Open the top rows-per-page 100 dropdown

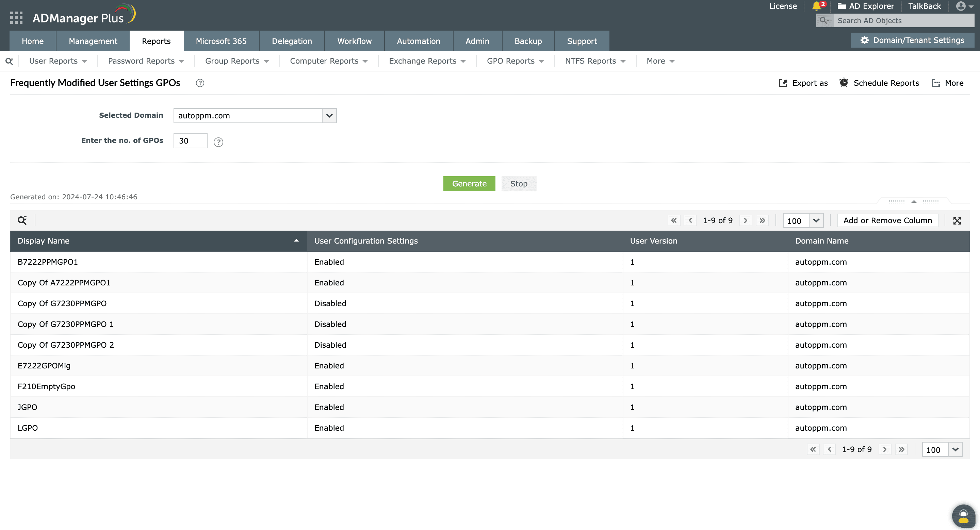click(816, 220)
